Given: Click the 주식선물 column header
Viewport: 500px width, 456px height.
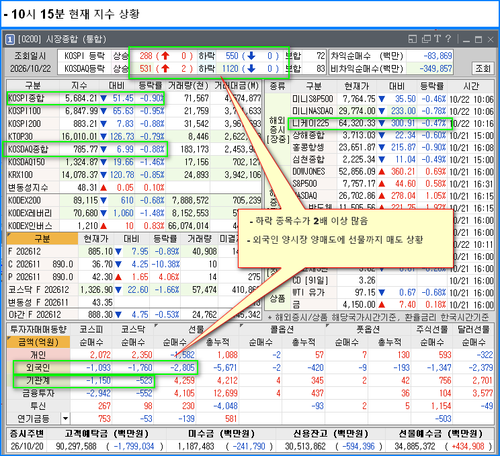Looking at the screenshot, I should [432, 329].
